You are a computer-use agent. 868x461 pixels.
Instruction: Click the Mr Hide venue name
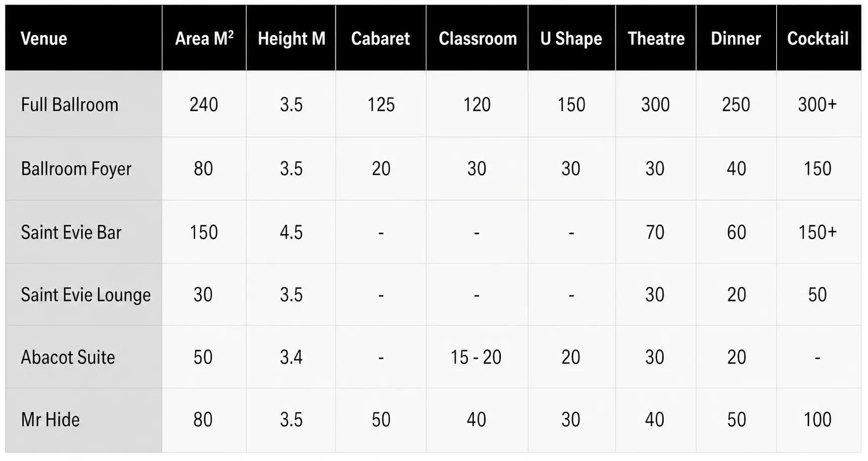coord(50,420)
